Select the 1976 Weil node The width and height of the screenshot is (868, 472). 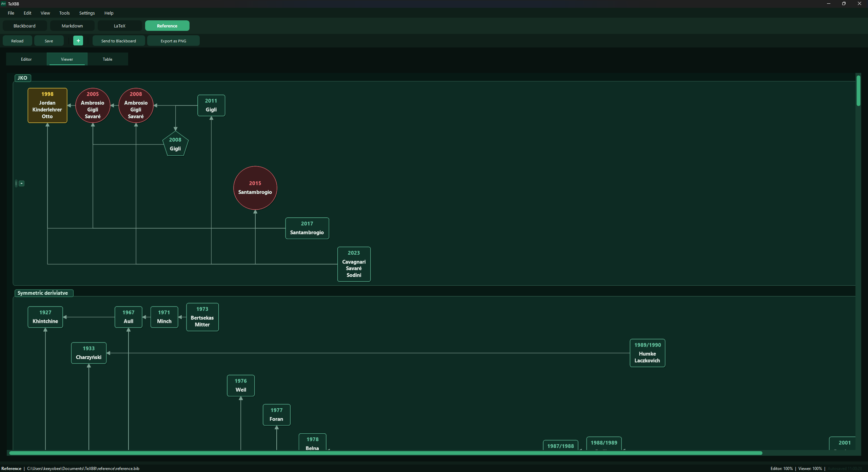point(241,386)
